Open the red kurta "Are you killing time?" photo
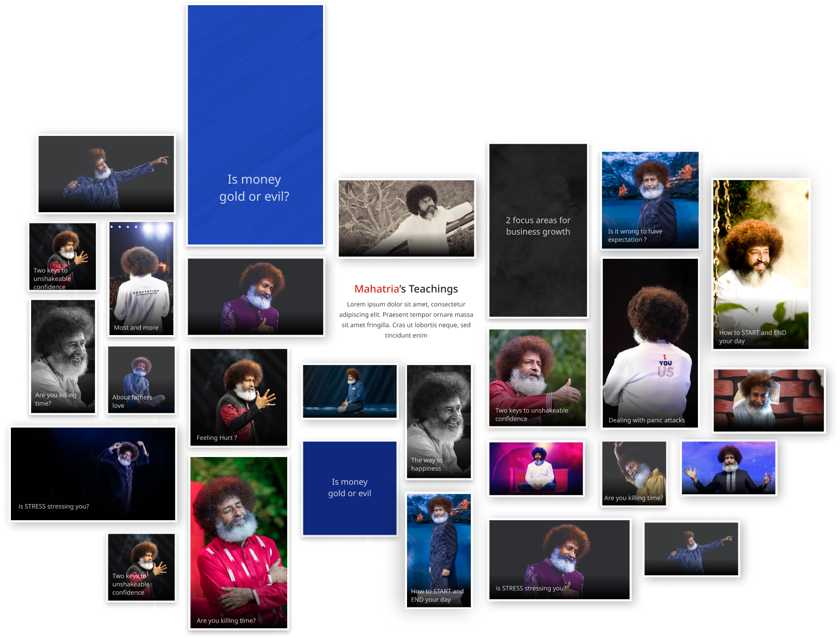Viewport: 840px width, 638px height. pos(239,543)
